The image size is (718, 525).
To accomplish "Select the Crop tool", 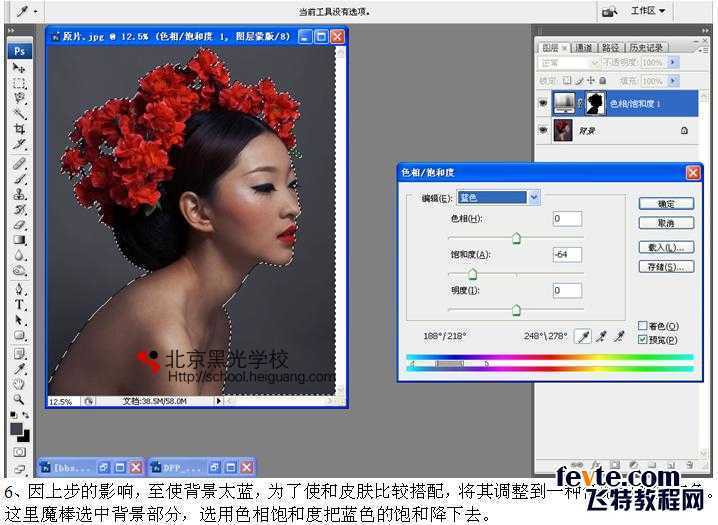I will tap(19, 129).
